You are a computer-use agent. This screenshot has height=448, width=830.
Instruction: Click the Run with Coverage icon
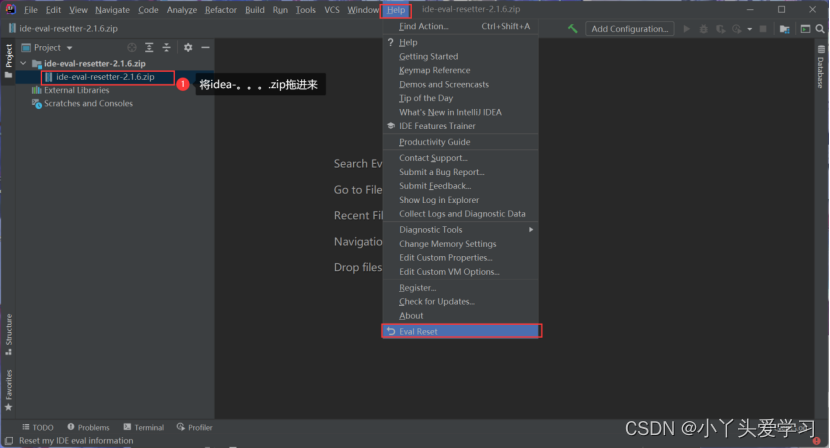point(720,29)
